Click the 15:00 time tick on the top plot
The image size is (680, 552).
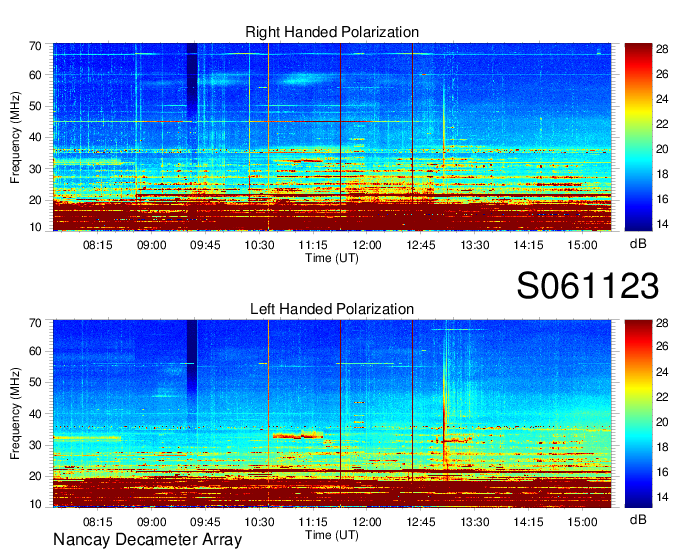point(582,245)
